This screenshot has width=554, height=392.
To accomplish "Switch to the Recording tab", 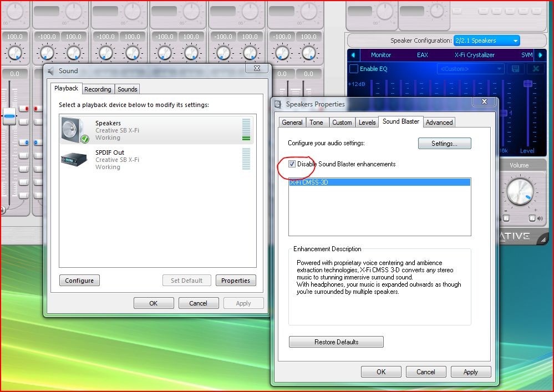I will coord(98,89).
